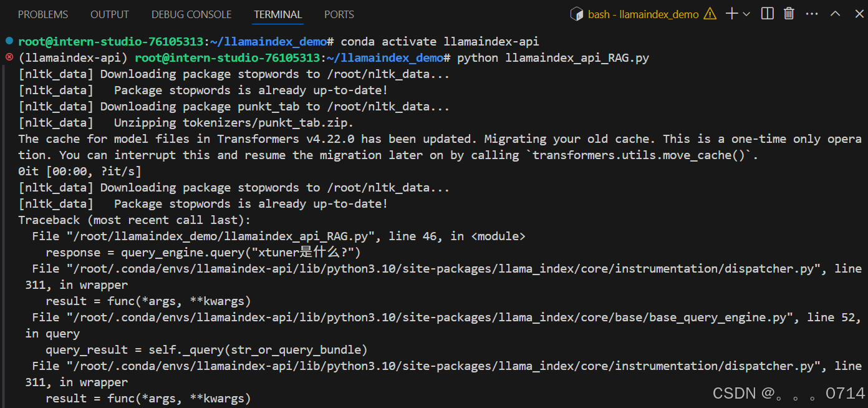Click the 'python llamaindex_api_RAG.py' command text
Image resolution: width=868 pixels, height=408 pixels.
(553, 58)
